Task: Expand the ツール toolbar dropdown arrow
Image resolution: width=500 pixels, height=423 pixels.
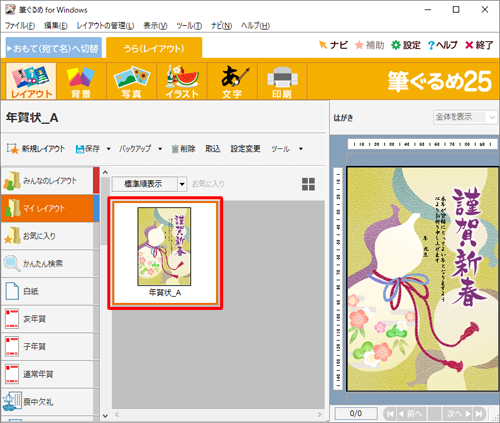Action: tap(301, 149)
